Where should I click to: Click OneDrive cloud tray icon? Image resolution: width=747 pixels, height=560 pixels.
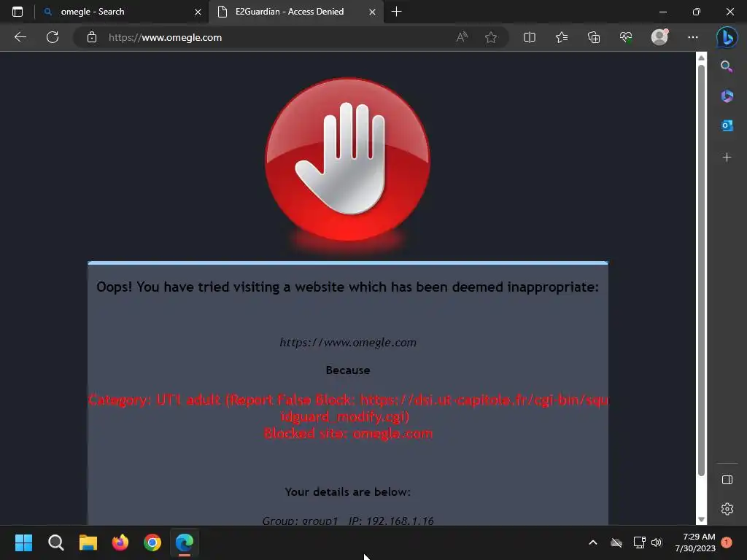[x=616, y=542]
